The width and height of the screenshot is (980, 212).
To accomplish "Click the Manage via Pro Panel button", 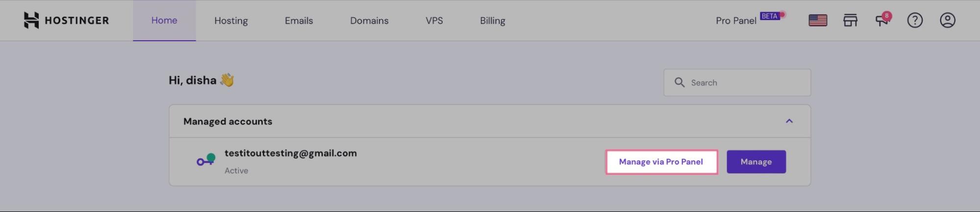I will coord(661,162).
